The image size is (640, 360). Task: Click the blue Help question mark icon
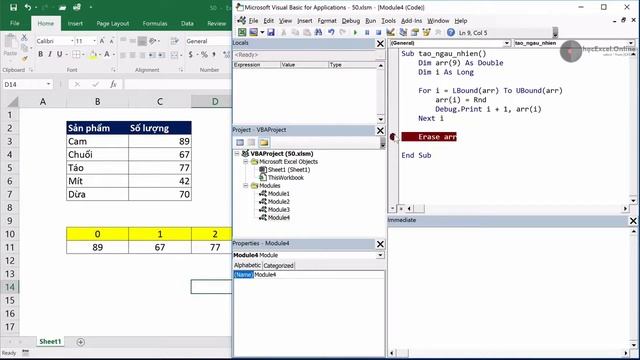(451, 32)
